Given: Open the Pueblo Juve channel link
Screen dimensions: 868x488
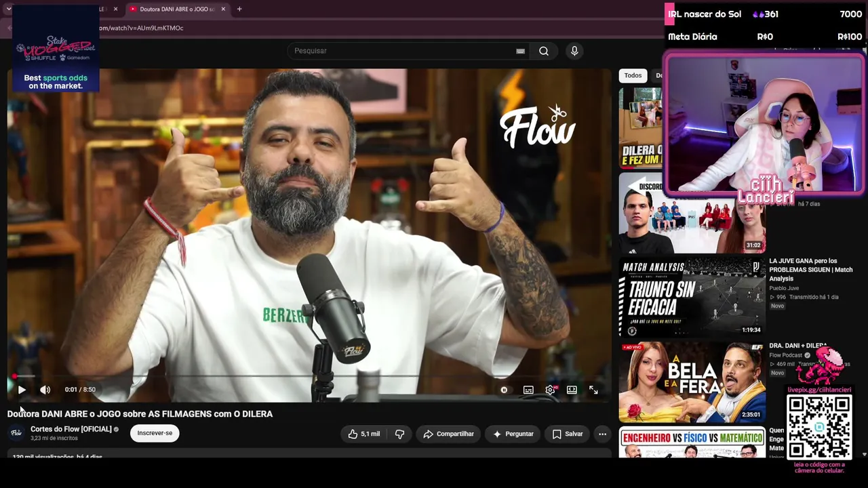Looking at the screenshot, I should click(x=784, y=288).
